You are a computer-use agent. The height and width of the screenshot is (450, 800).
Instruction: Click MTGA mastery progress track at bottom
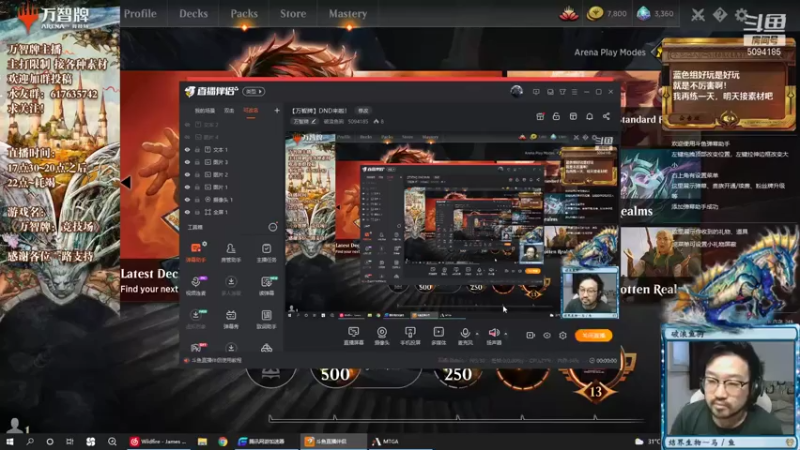click(x=457, y=418)
